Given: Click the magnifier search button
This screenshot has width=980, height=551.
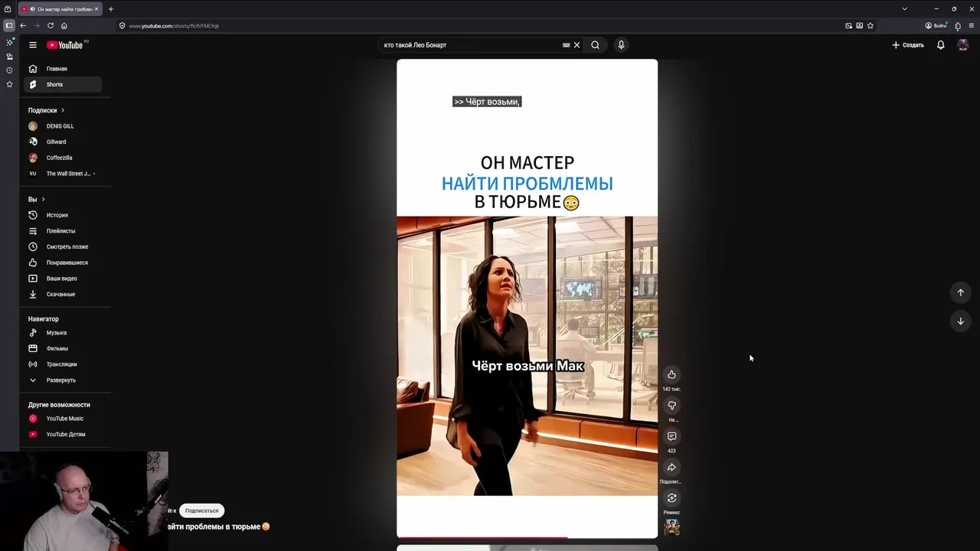Looking at the screenshot, I should tap(595, 45).
